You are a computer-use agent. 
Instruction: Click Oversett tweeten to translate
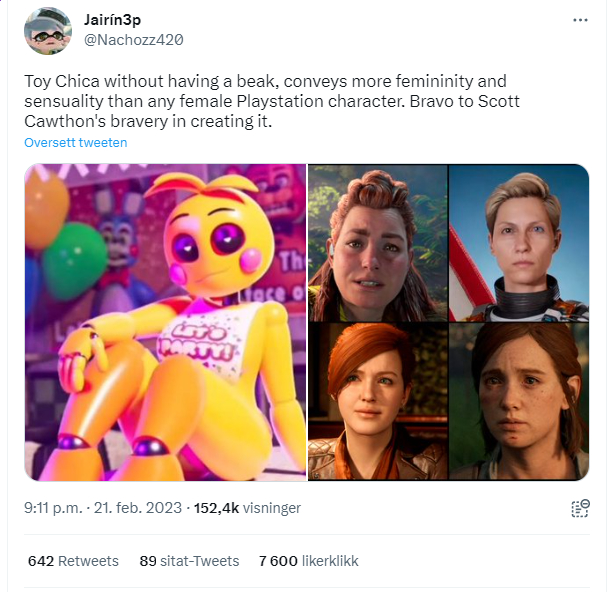click(76, 143)
